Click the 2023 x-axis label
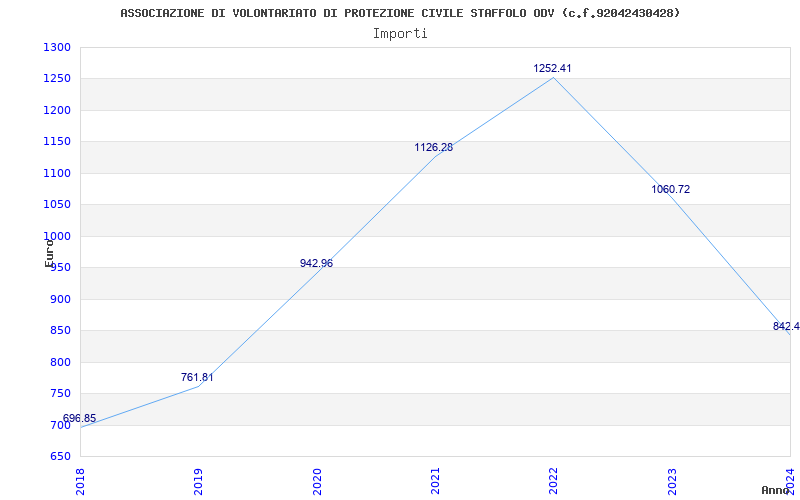This screenshot has width=800, height=500. (672, 482)
